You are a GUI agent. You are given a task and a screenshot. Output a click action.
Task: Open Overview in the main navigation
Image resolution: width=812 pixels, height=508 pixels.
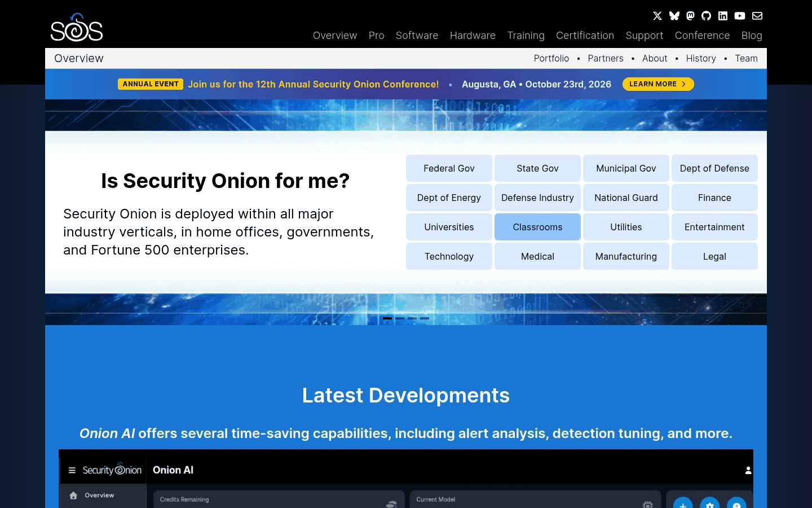[335, 36]
